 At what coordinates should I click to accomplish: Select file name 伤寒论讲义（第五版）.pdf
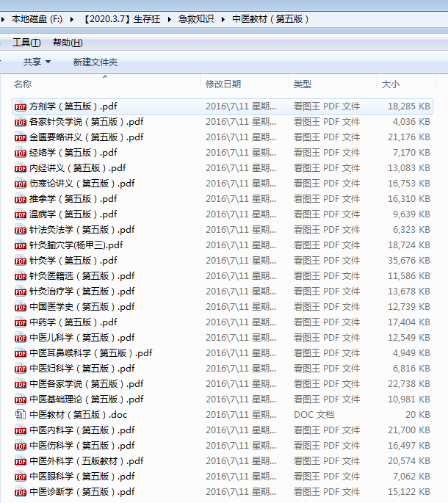82,183
